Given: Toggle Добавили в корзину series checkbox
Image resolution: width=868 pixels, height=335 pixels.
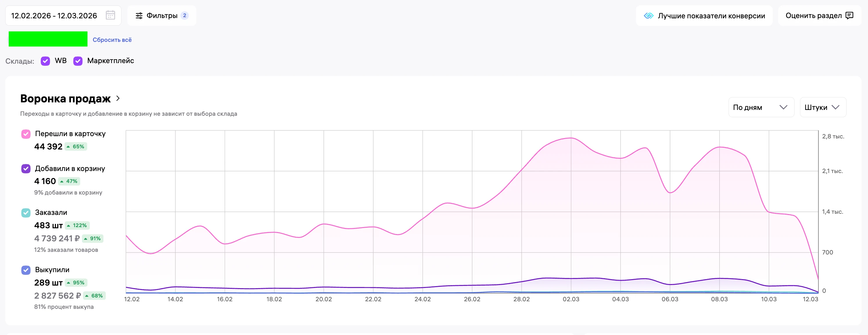Looking at the screenshot, I should tap(26, 169).
